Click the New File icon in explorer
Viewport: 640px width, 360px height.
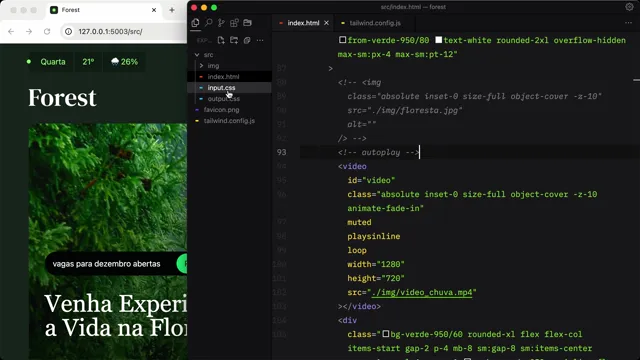tap(221, 40)
